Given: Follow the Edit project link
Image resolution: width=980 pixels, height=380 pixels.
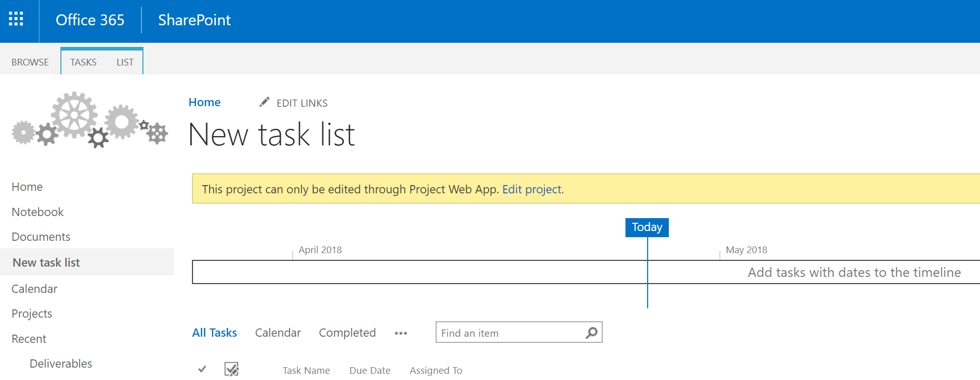Looking at the screenshot, I should [x=533, y=189].
